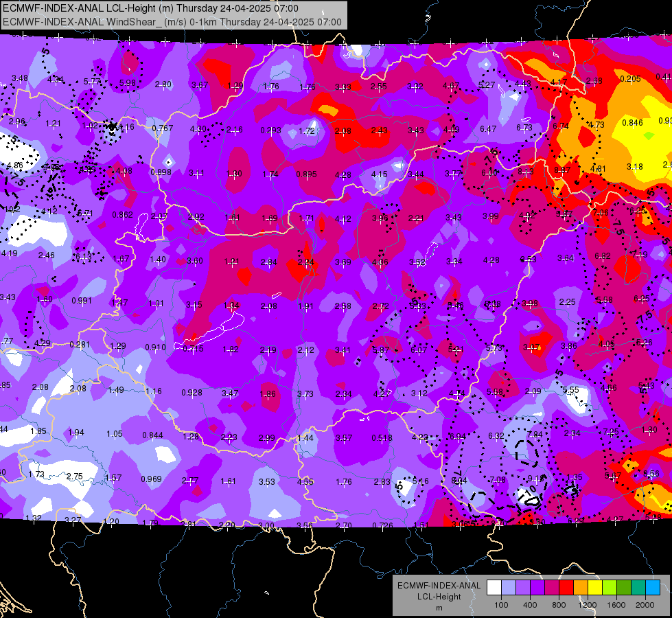Image resolution: width=672 pixels, height=618 pixels.
Task: Click the 4.15 wind shear value
Action: tap(380, 174)
